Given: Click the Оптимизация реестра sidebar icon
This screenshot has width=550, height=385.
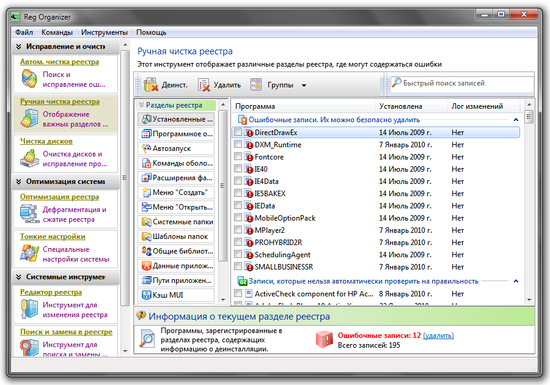Looking at the screenshot, I should (29, 214).
